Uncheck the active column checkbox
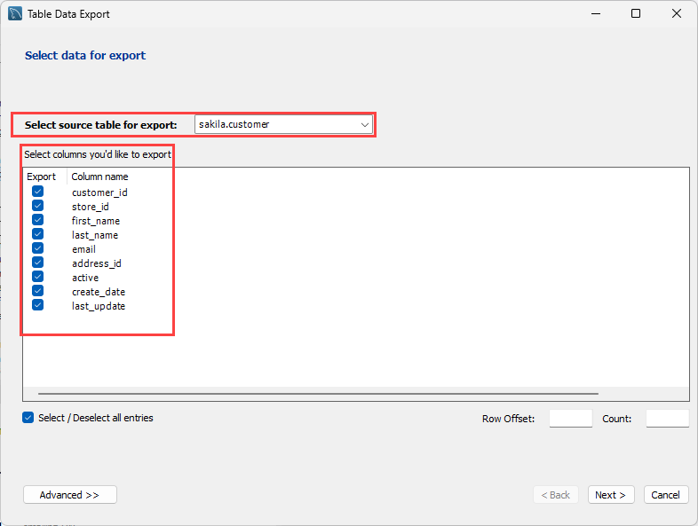 click(x=38, y=277)
